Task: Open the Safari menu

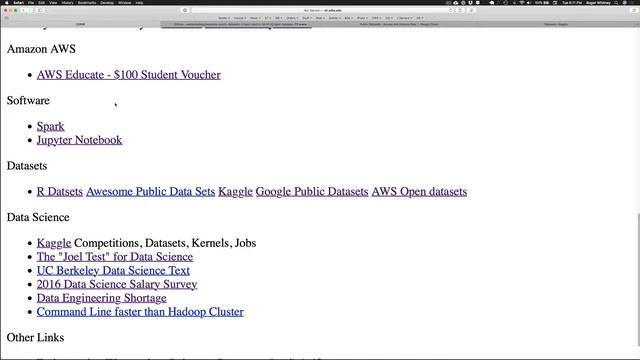Action: tap(18, 3)
